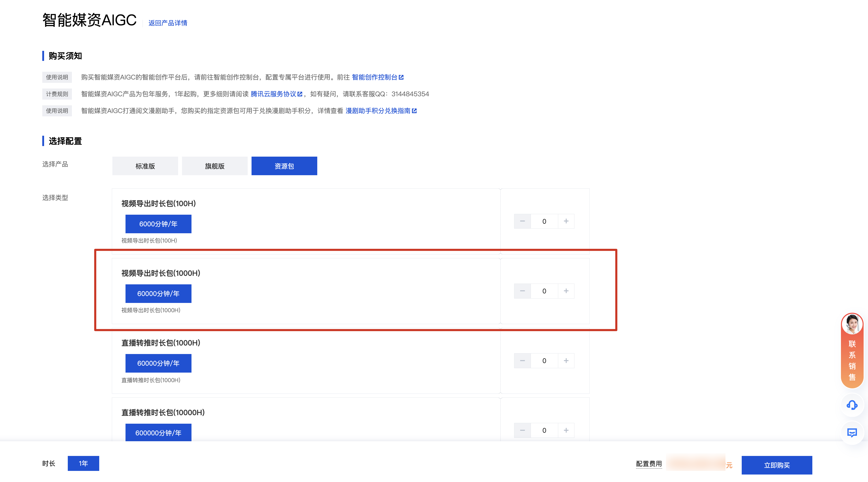The width and height of the screenshot is (868, 482).
Task: Select 6000分钟/年 option
Action: [x=158, y=224]
